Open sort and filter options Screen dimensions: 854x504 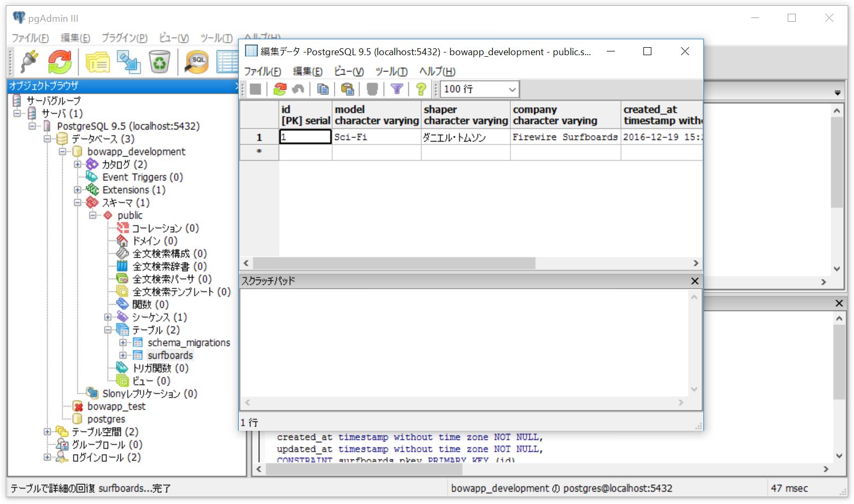397,89
